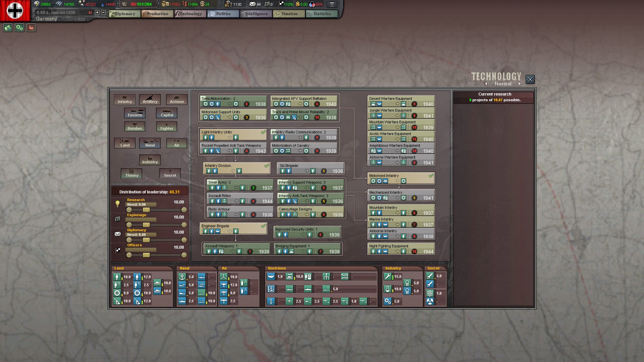
Task: Click the dissent flame icon showing 0.00
Action: click(x=298, y=4)
